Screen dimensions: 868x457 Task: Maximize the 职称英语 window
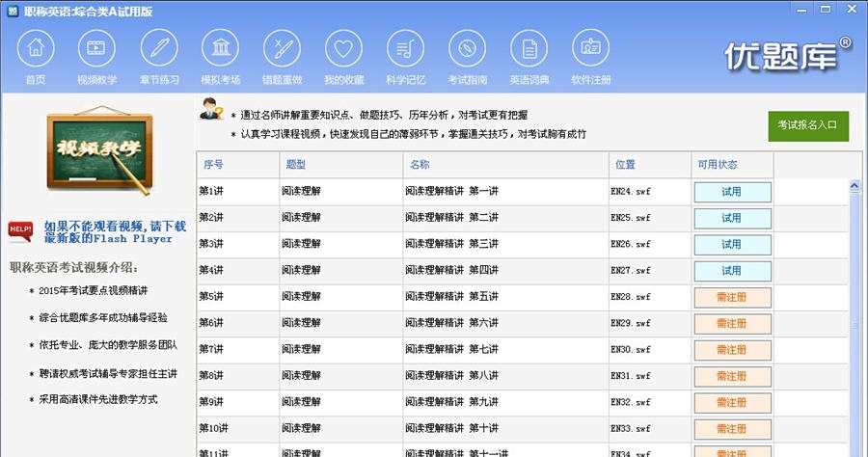826,10
